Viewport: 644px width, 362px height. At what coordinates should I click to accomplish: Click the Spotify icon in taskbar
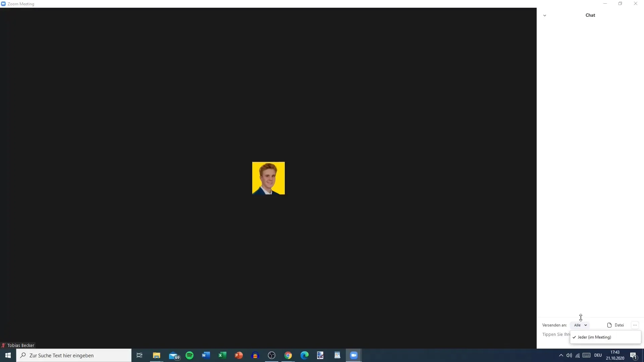190,355
